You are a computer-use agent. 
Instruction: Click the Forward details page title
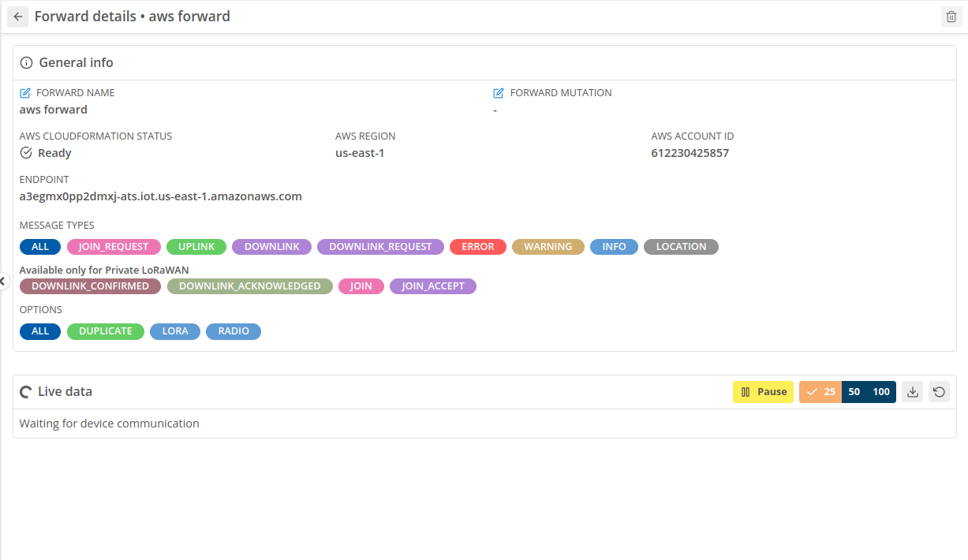pos(133,17)
